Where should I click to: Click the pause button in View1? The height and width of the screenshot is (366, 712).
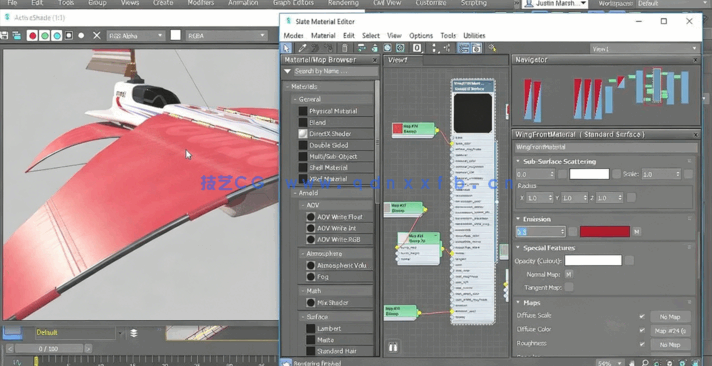coord(393,347)
